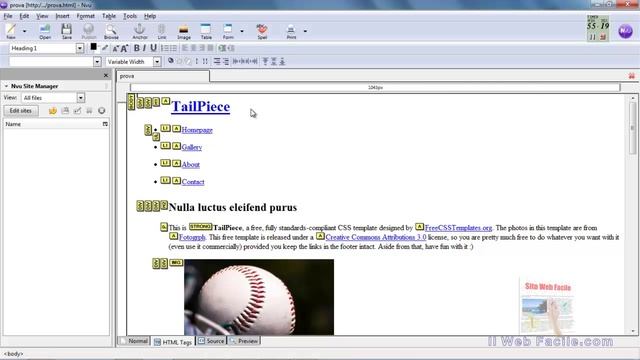The width and height of the screenshot is (640, 360).
Task: Print the page using the Print icon
Action: [291, 31]
